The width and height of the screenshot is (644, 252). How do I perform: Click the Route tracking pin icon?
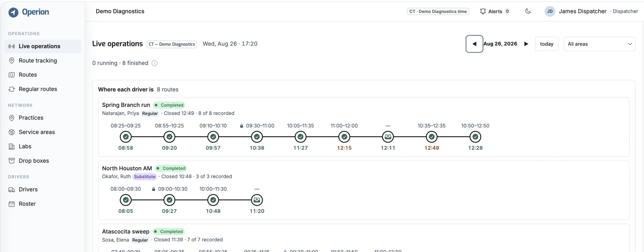tap(12, 61)
